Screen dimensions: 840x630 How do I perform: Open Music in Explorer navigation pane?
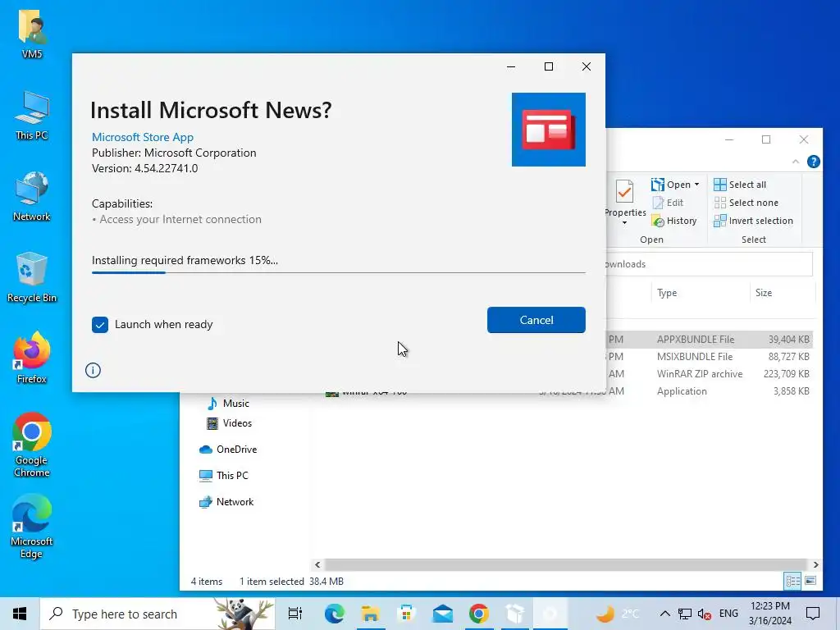click(x=229, y=404)
